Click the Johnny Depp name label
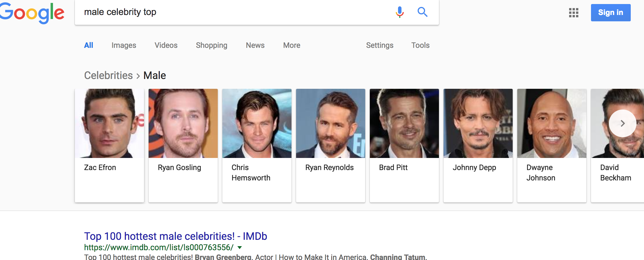644x260 pixels. click(474, 167)
